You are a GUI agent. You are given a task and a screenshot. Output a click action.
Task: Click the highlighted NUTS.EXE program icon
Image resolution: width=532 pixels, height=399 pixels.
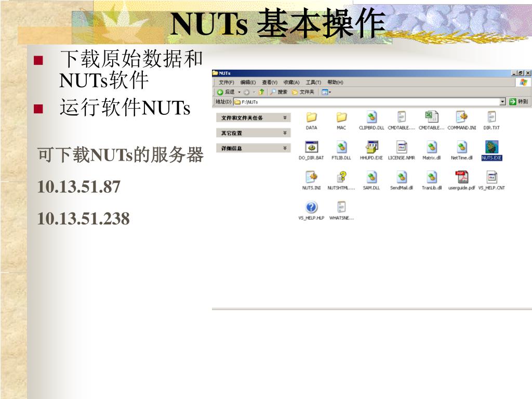[491, 147]
